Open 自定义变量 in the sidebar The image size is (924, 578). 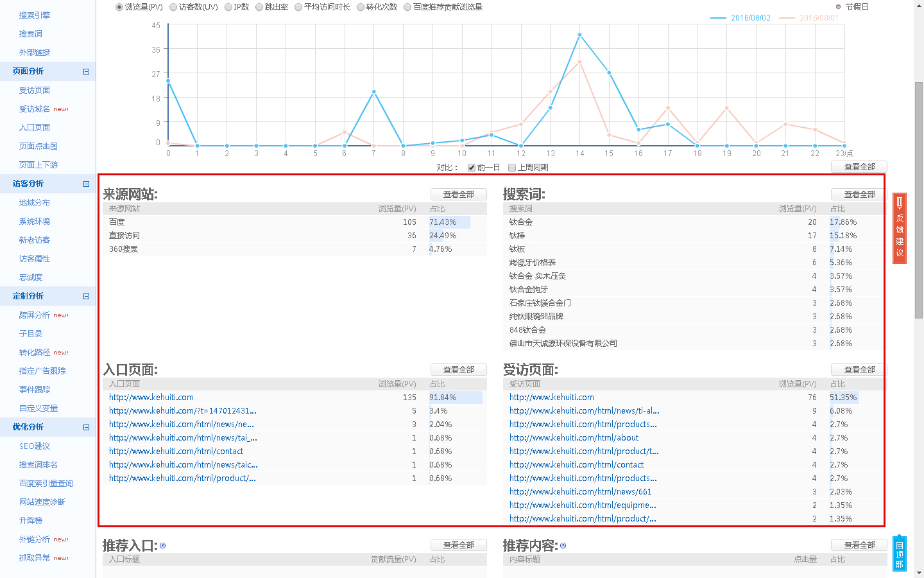click(x=38, y=408)
